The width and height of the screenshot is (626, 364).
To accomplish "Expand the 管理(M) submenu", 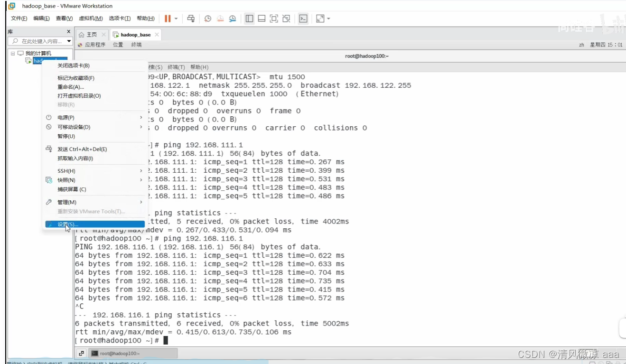I will coord(94,202).
